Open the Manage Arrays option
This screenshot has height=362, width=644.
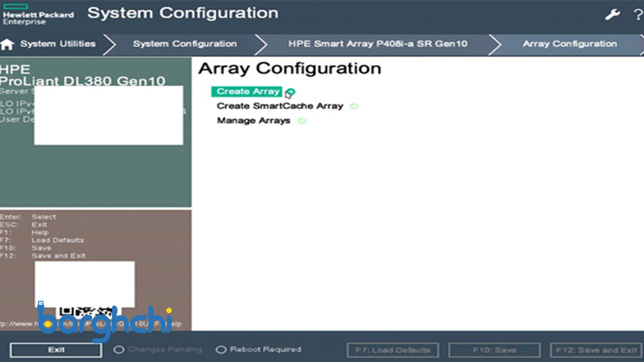(x=253, y=121)
